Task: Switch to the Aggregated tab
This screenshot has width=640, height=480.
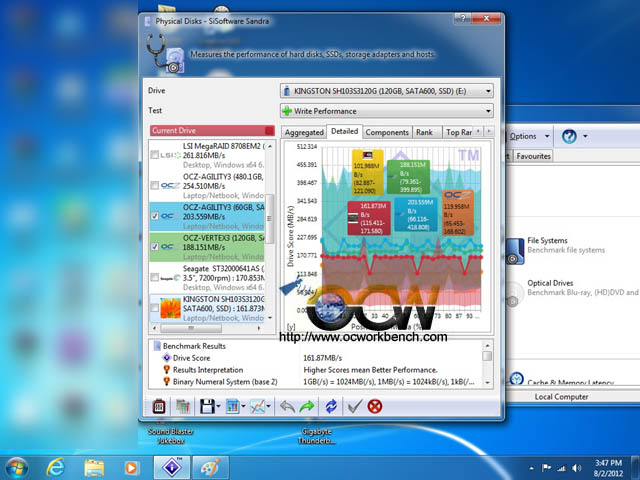Action: pyautogui.click(x=304, y=132)
